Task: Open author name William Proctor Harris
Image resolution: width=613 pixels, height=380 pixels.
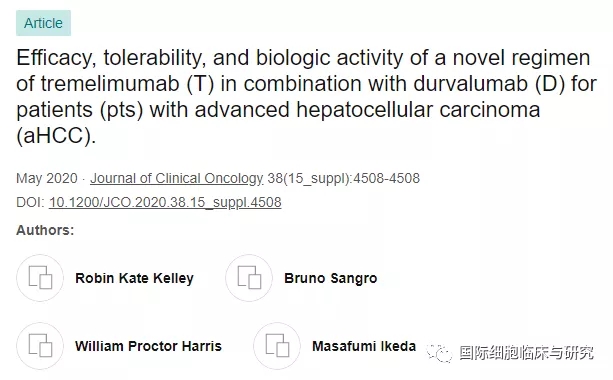Action: click(x=148, y=346)
